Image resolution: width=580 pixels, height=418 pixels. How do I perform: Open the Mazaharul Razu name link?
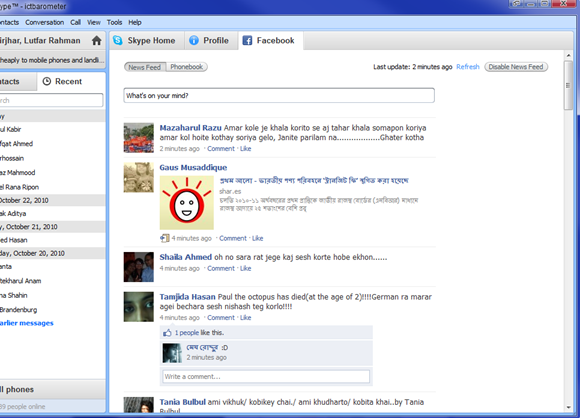(x=190, y=128)
